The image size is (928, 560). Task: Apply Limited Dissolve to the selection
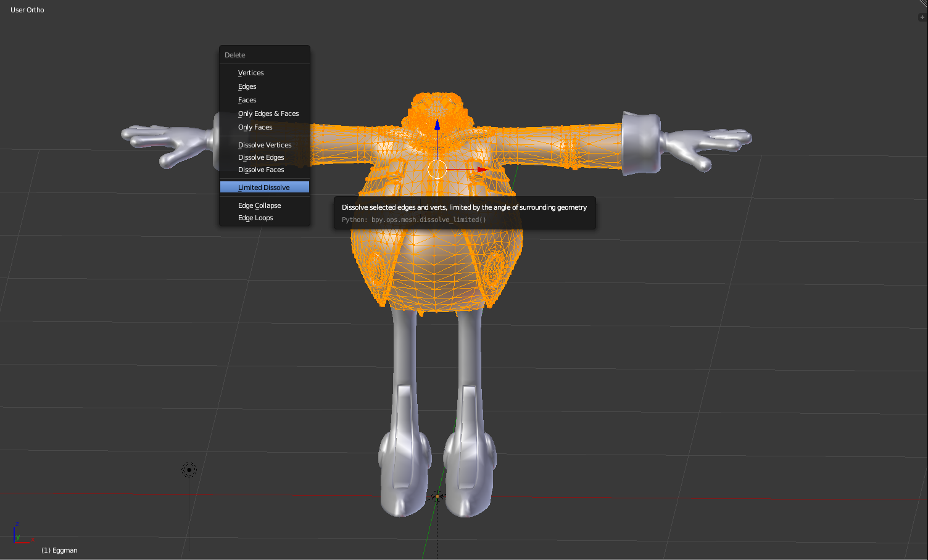tap(265, 187)
